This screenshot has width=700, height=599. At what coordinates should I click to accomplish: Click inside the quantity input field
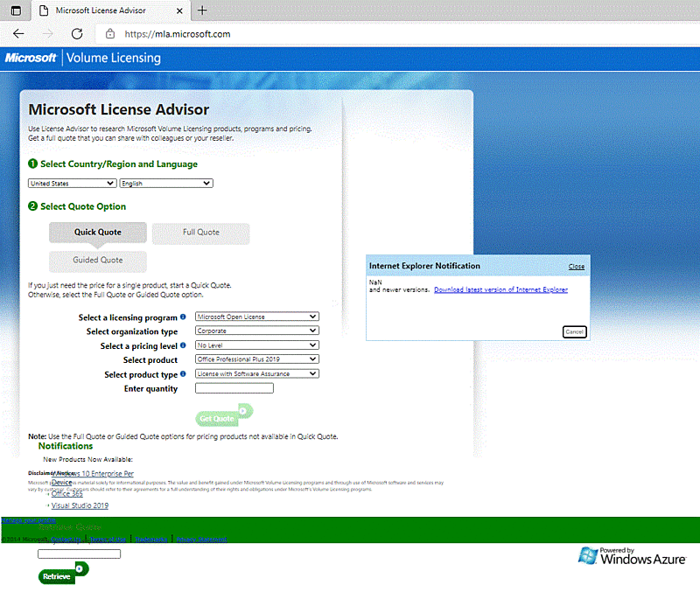point(233,387)
